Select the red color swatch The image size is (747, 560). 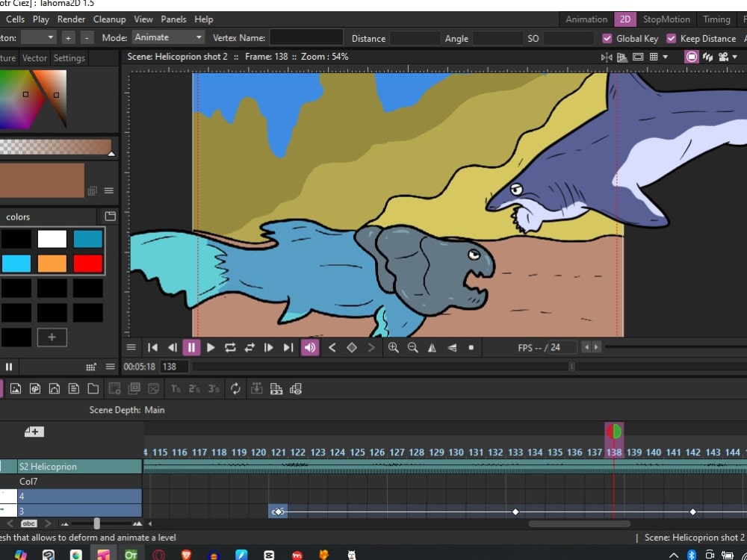88,264
